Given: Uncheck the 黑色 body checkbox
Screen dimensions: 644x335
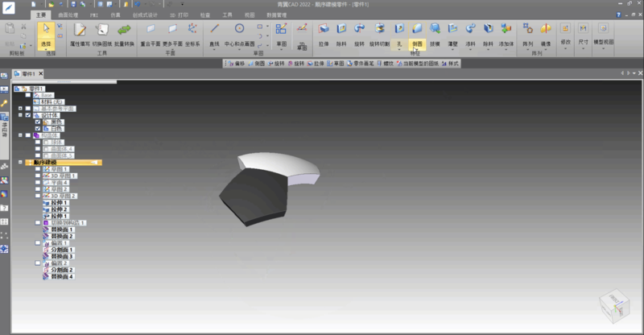Looking at the screenshot, I should click(37, 122).
